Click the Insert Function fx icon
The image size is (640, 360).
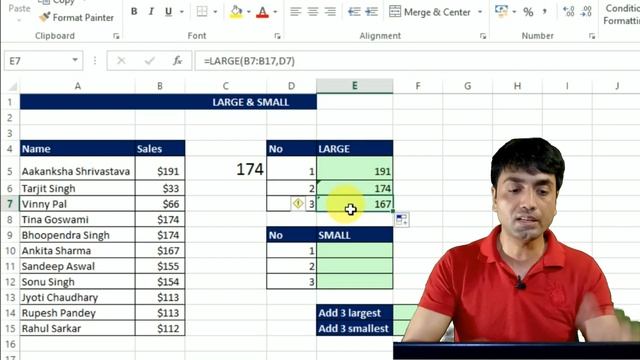(x=177, y=61)
